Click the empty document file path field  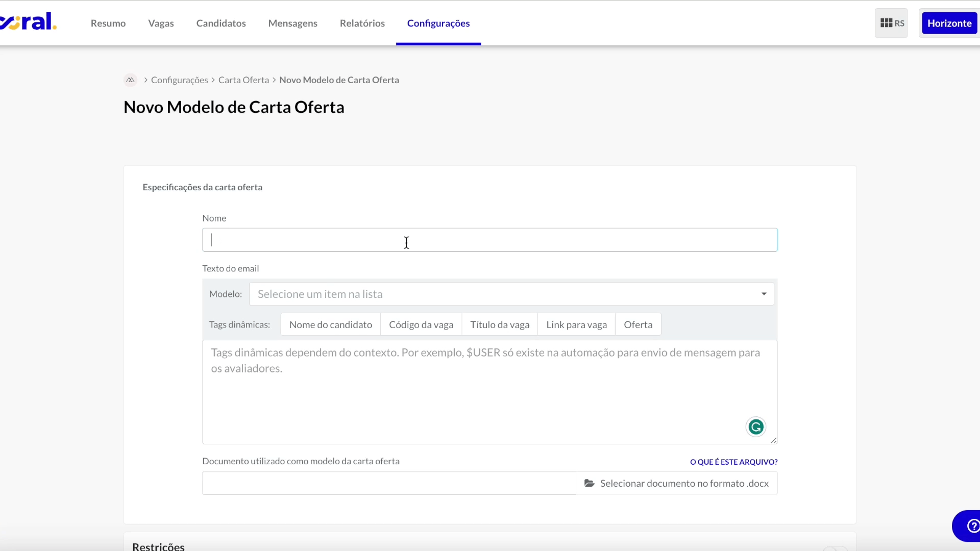point(389,483)
